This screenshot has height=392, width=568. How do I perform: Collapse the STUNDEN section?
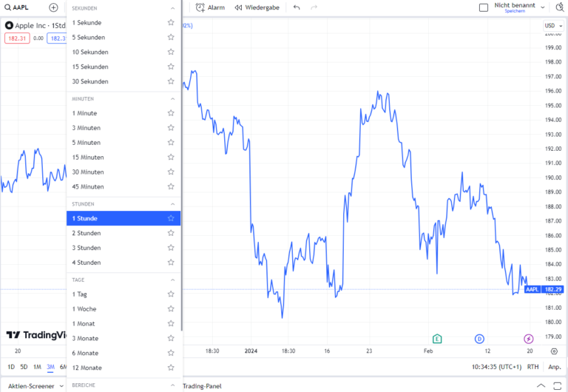click(x=173, y=204)
